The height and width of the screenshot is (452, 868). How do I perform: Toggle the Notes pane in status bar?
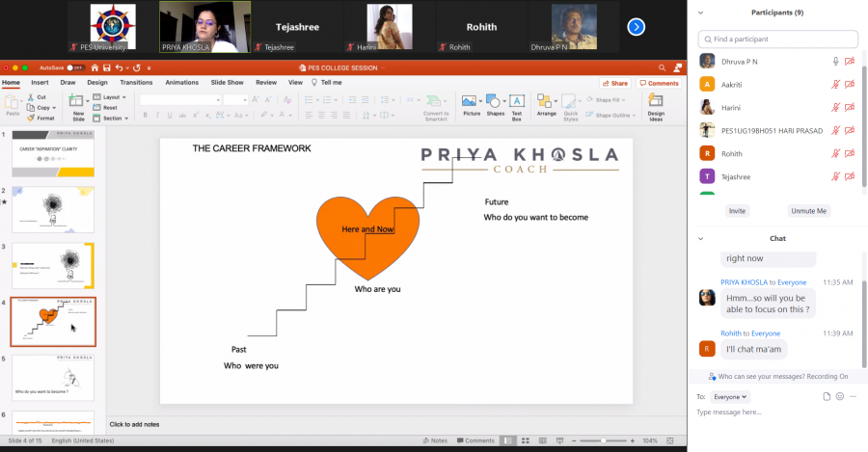435,440
